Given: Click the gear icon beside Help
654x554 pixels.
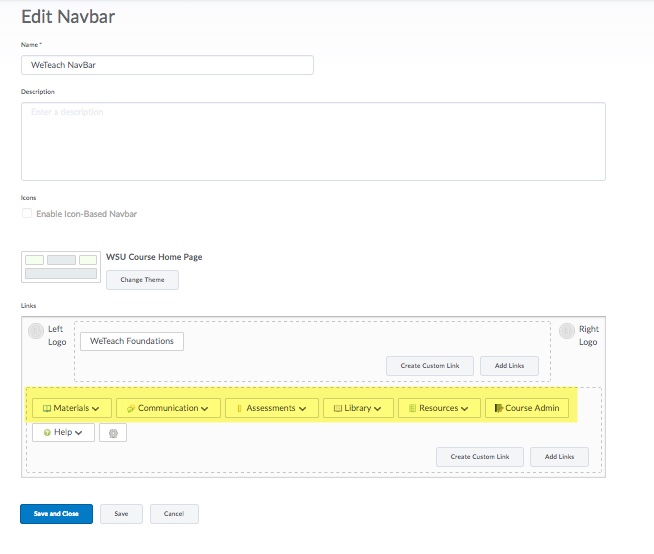Looking at the screenshot, I should click(112, 433).
